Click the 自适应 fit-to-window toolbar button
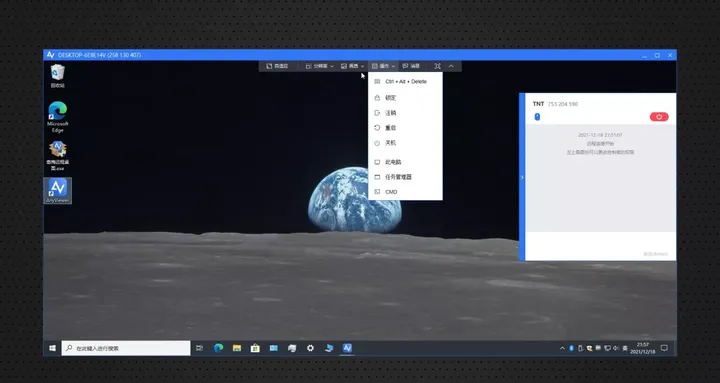This screenshot has width=720, height=383. (277, 66)
